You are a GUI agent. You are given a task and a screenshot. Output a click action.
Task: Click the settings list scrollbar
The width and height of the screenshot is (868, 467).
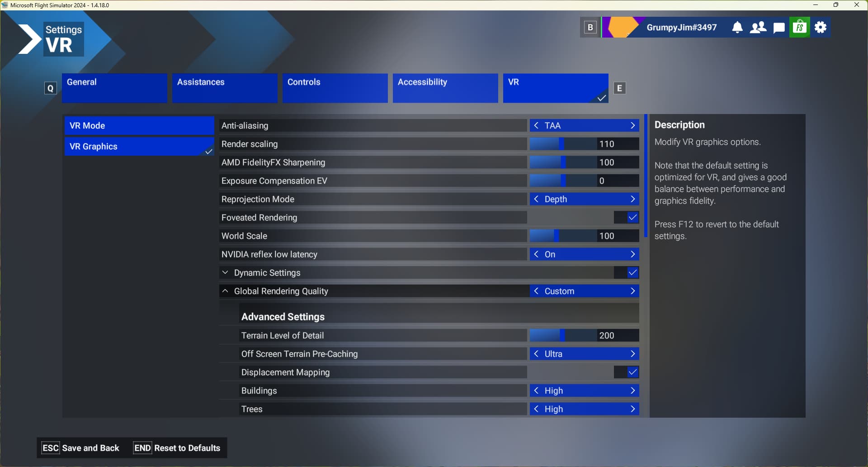646,176
